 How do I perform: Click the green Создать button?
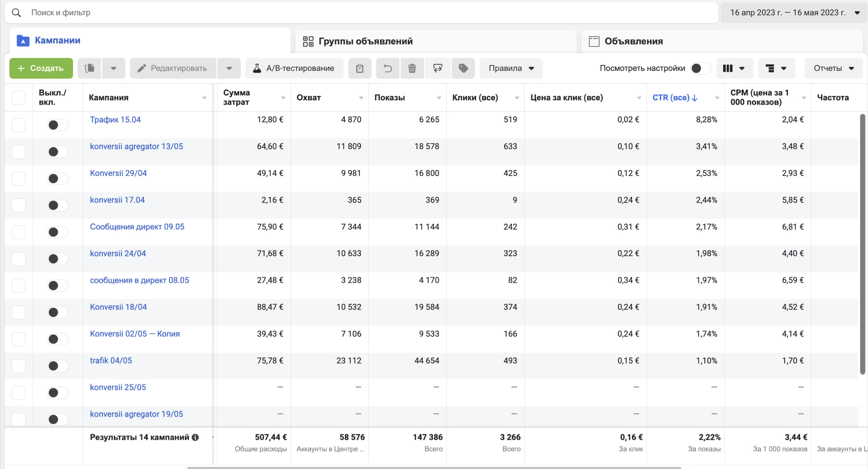coord(41,68)
